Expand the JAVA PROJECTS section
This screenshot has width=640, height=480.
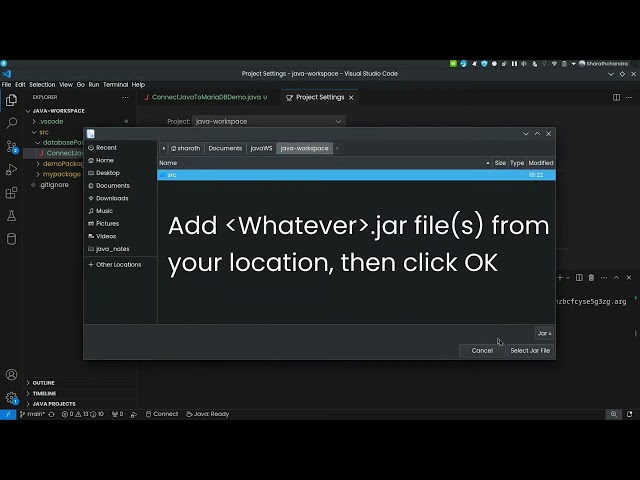coord(54,404)
